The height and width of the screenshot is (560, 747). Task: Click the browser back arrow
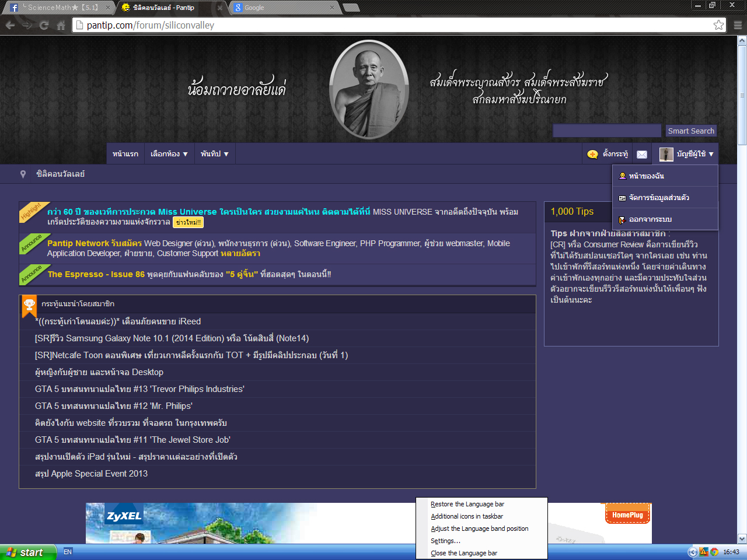click(x=10, y=25)
